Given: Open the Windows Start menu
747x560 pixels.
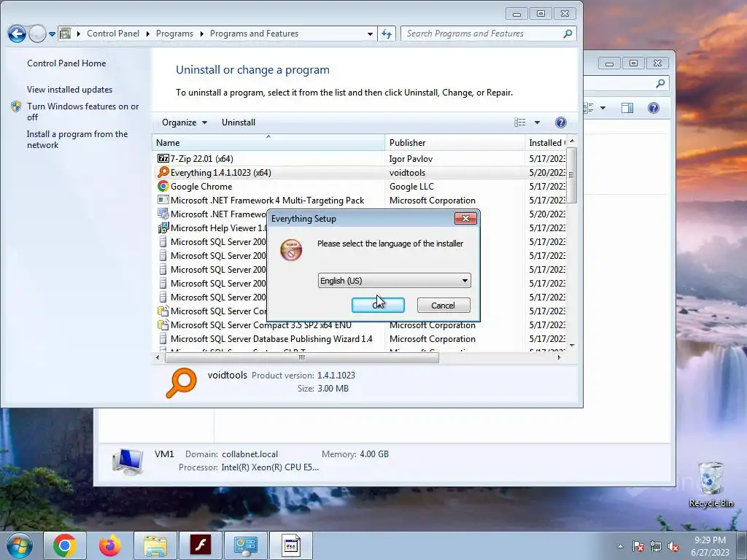Looking at the screenshot, I should (x=20, y=545).
